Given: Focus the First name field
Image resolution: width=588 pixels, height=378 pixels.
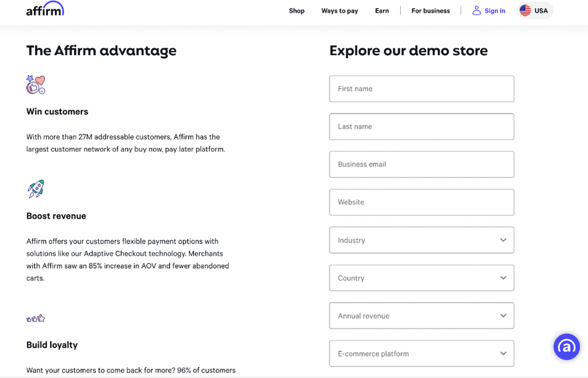Looking at the screenshot, I should click(422, 89).
